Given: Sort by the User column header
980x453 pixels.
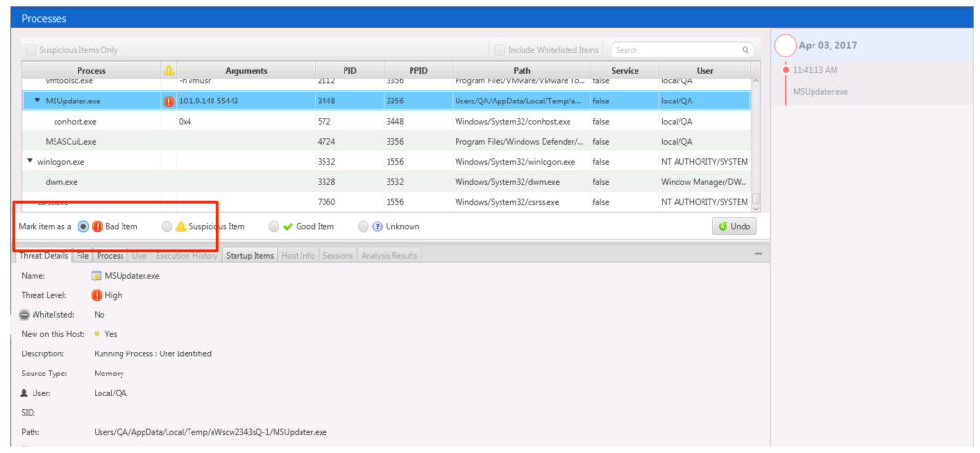Looking at the screenshot, I should (704, 70).
